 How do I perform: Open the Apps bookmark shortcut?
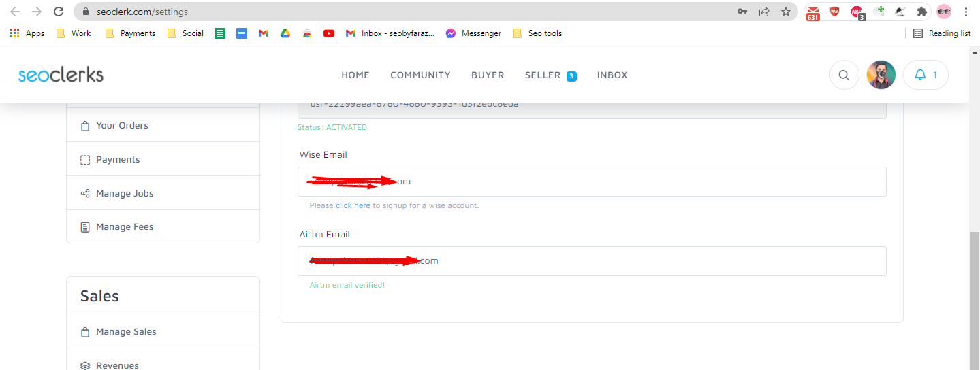point(27,33)
